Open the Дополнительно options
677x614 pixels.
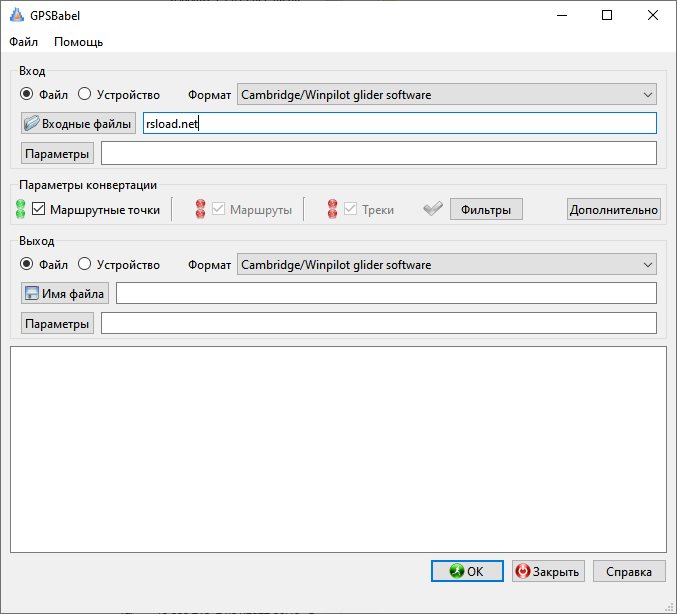point(614,209)
